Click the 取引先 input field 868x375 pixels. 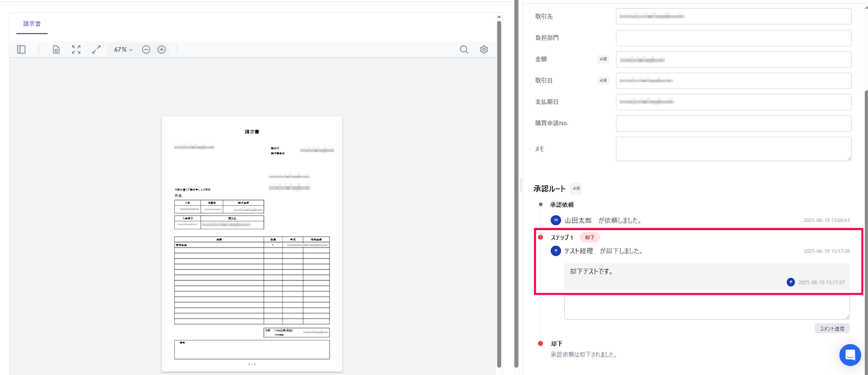[x=733, y=16]
